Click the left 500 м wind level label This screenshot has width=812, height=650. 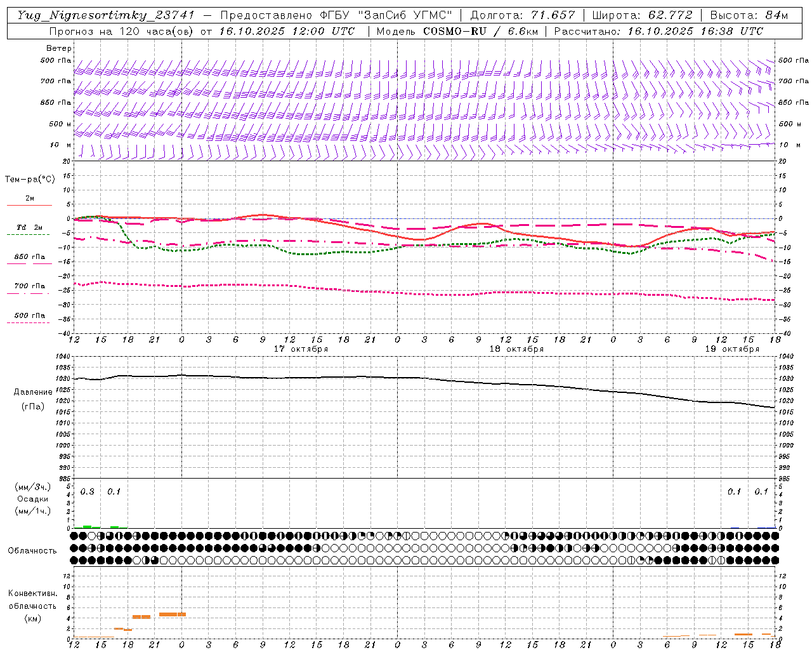pyautogui.click(x=60, y=124)
